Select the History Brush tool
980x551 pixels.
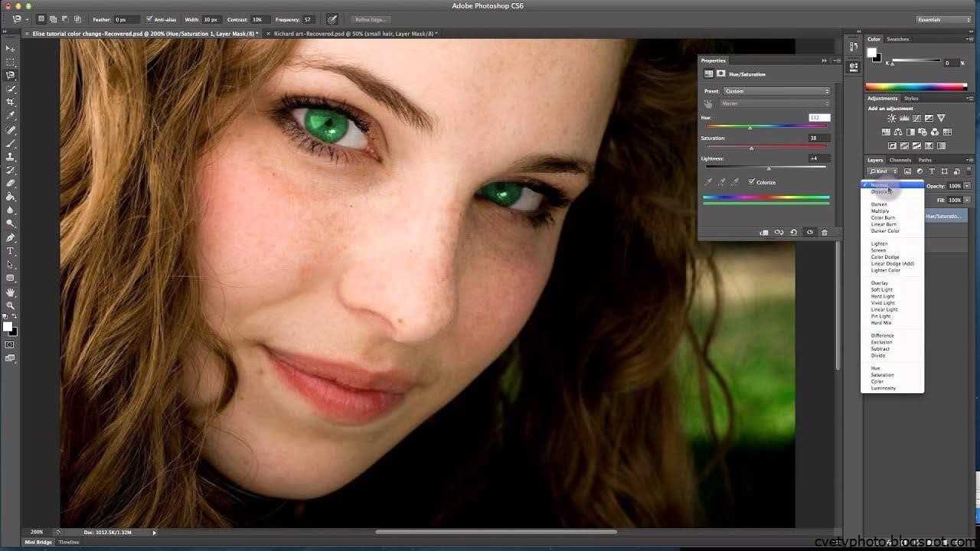pyautogui.click(x=11, y=170)
